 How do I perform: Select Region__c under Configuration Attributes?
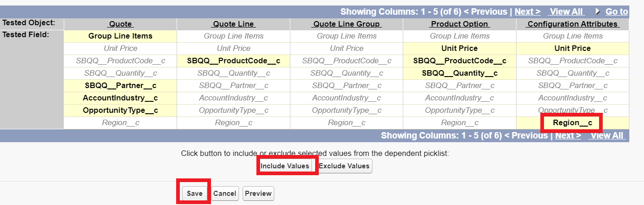coord(572,123)
